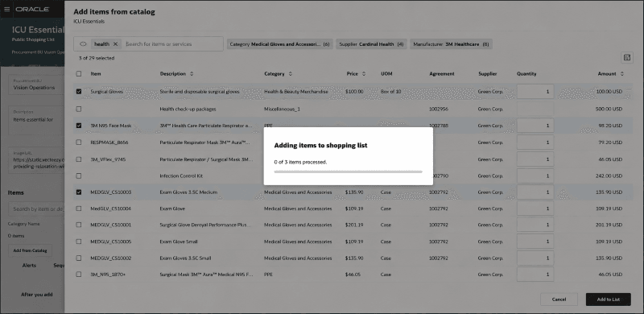Click the Oracle logo
The image size is (644, 314).
(32, 9)
